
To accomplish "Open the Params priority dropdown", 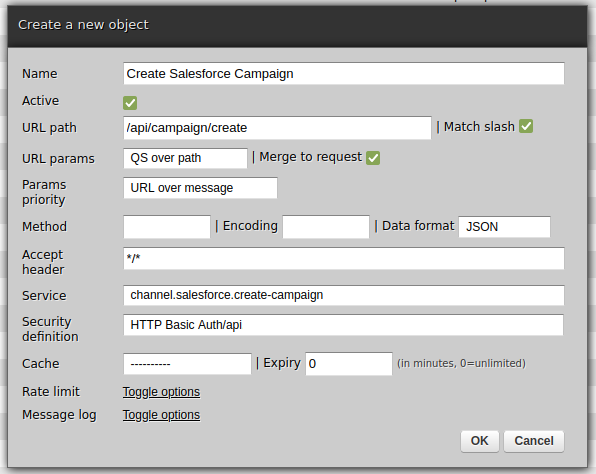I will [200, 188].
